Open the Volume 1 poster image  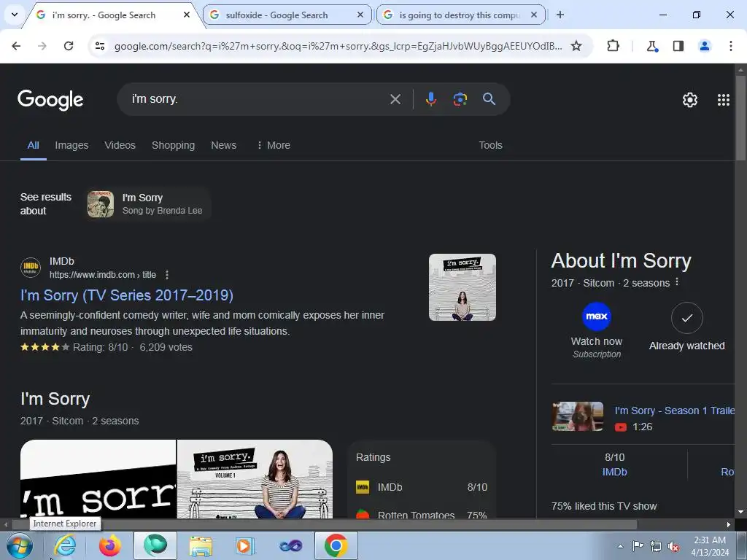pyautogui.click(x=255, y=478)
